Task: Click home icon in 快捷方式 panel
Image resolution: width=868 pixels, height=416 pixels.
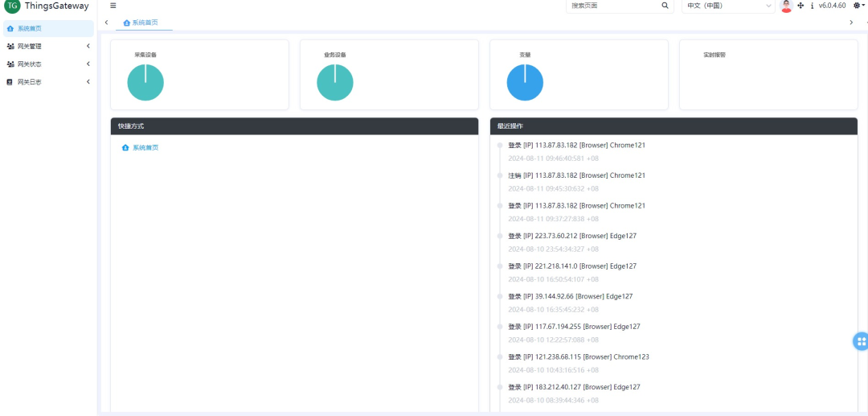Action: pyautogui.click(x=125, y=148)
